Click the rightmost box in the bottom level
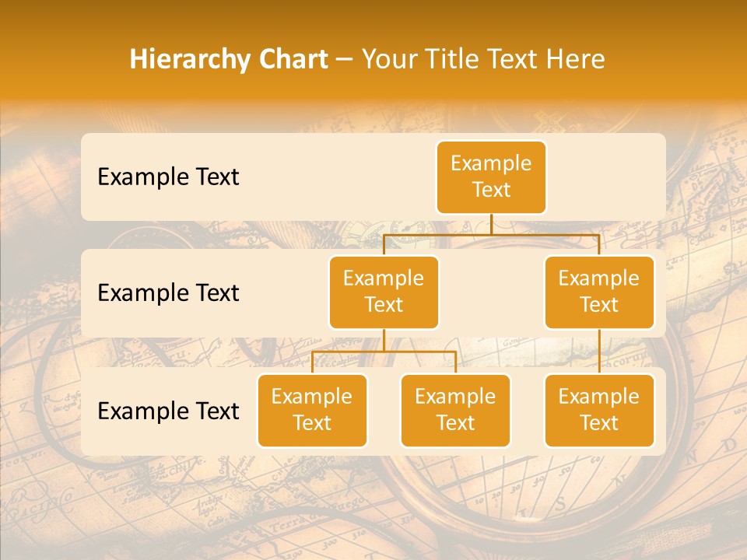 [599, 410]
